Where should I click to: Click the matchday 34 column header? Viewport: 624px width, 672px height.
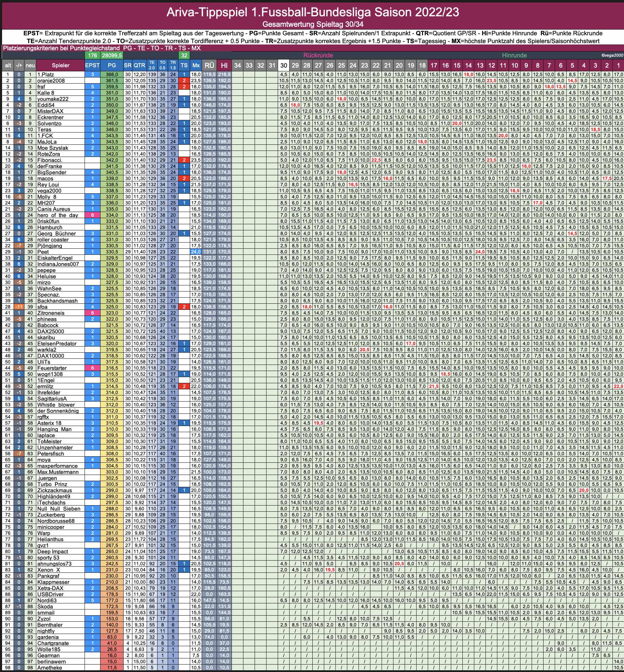click(238, 65)
